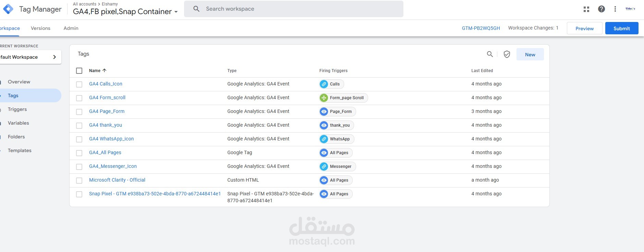Image resolution: width=644 pixels, height=252 pixels.
Task: Click the Preview button
Action: pyautogui.click(x=584, y=28)
